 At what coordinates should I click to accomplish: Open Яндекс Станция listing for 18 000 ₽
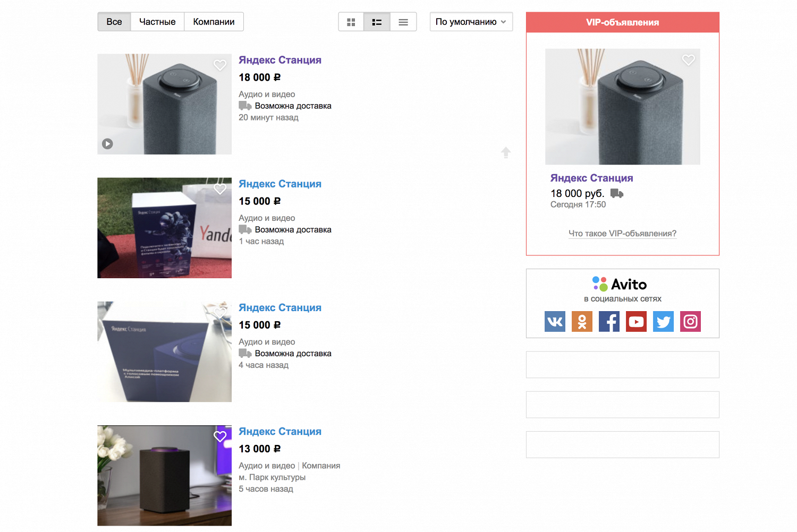[x=280, y=60]
